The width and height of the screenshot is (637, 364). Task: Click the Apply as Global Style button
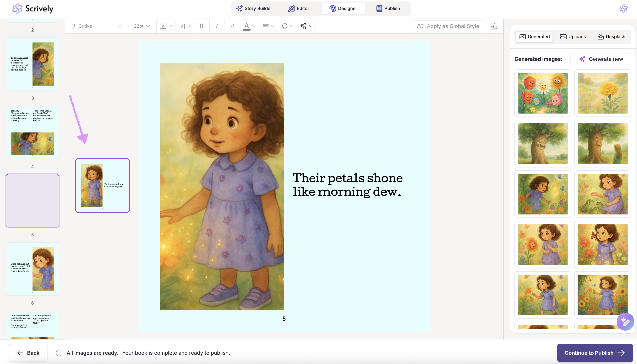(448, 26)
